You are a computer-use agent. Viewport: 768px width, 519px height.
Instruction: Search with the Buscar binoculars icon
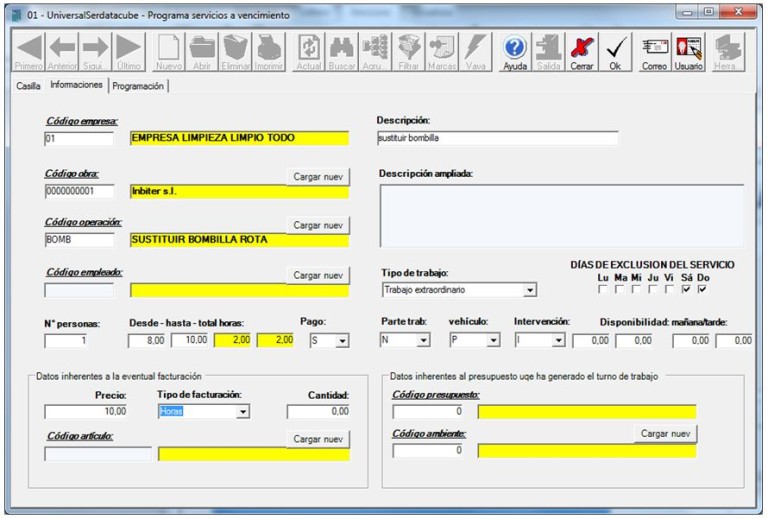[x=342, y=52]
